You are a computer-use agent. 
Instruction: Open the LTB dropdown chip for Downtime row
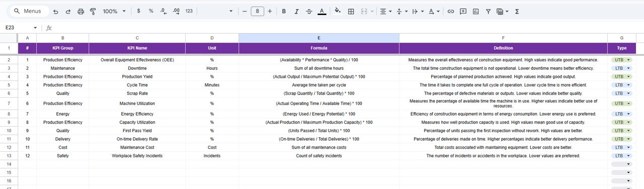(622, 68)
